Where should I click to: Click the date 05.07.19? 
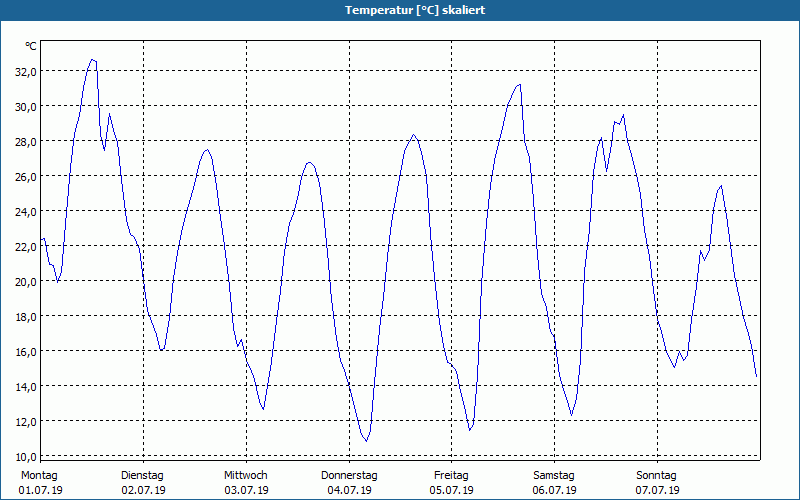[452, 490]
